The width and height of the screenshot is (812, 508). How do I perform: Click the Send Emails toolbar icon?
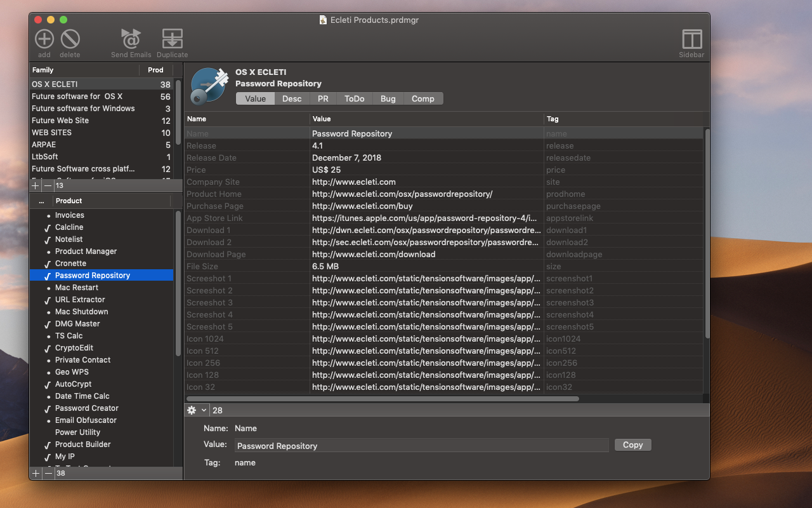pyautogui.click(x=131, y=39)
